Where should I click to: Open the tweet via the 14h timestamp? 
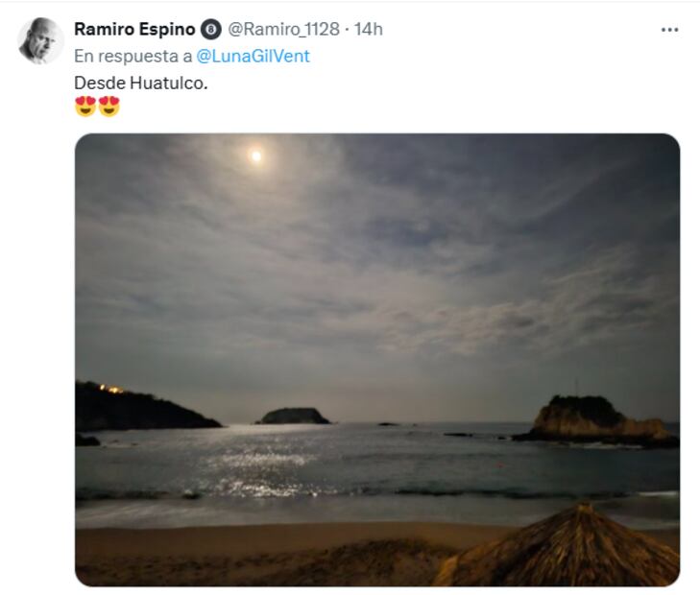369,29
